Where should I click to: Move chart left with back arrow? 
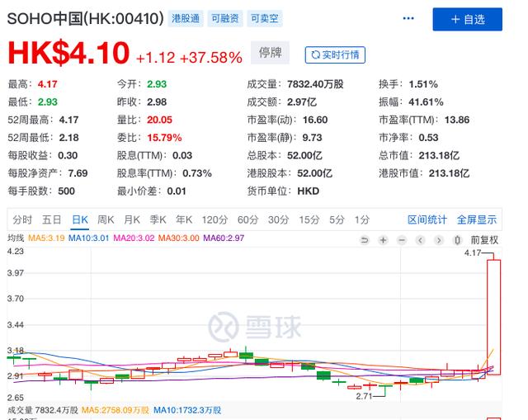[420, 240]
